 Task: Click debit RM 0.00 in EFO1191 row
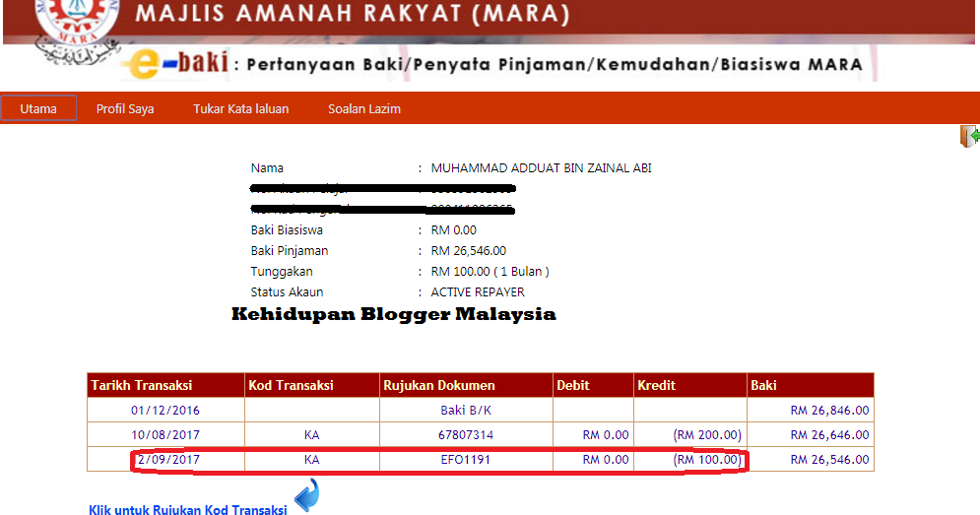click(x=606, y=460)
